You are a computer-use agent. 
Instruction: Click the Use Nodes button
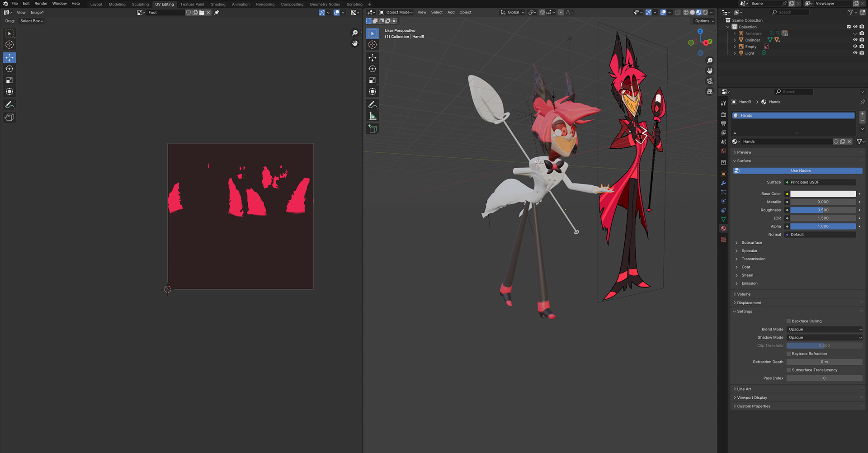798,171
